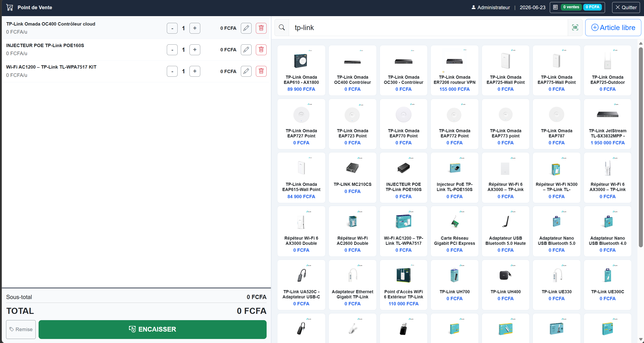Select INJECTEUR POE TP-Link POE160S card
Image resolution: width=644 pixels, height=343 pixels.
click(403, 178)
